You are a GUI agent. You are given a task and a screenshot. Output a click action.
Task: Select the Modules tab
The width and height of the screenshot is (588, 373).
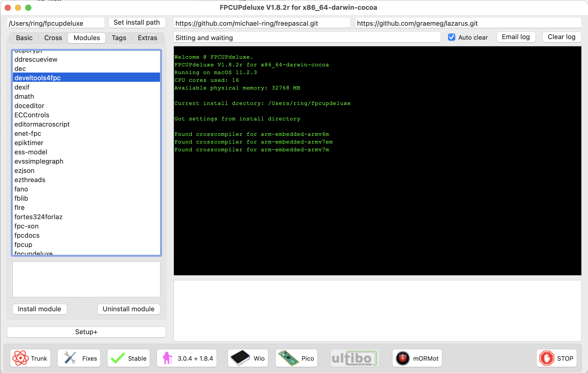pos(87,38)
